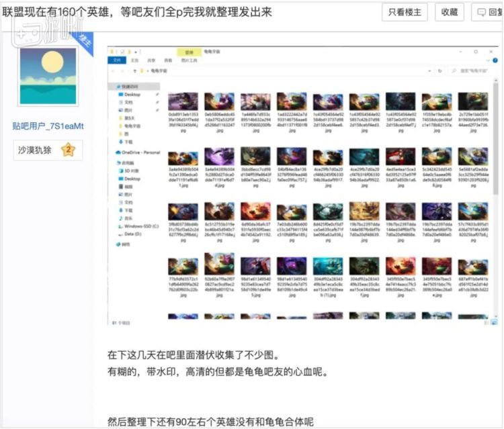Select image file starting 92b60a7f9e2f07
The height and width of the screenshot is (429, 504).
point(219,275)
